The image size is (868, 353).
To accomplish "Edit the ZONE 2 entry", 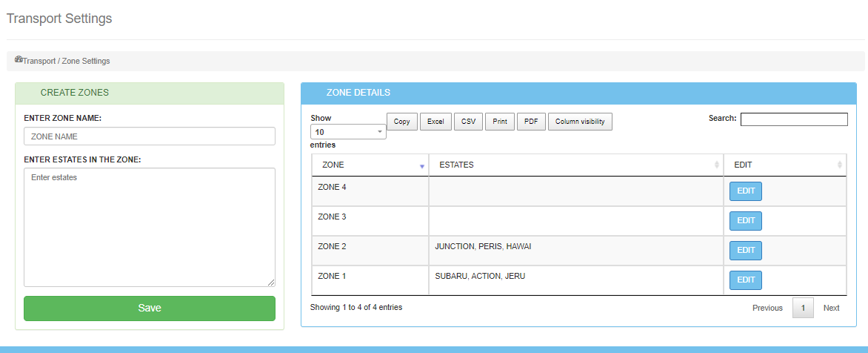I will pyautogui.click(x=746, y=251).
